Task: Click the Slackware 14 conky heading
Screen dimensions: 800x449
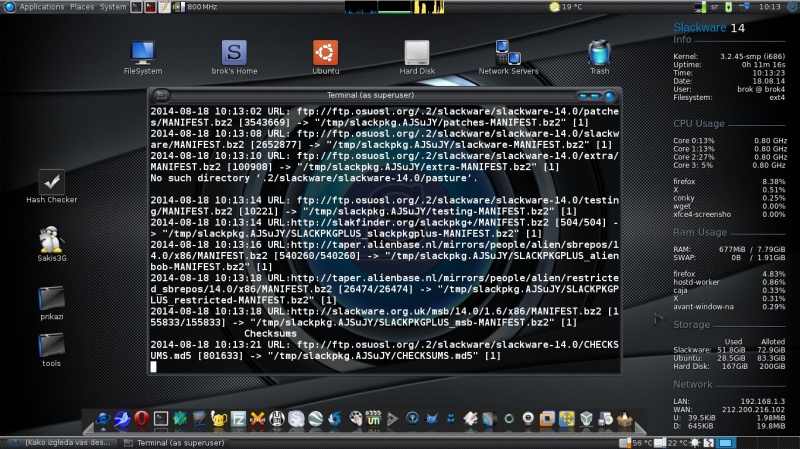Action: click(709, 28)
